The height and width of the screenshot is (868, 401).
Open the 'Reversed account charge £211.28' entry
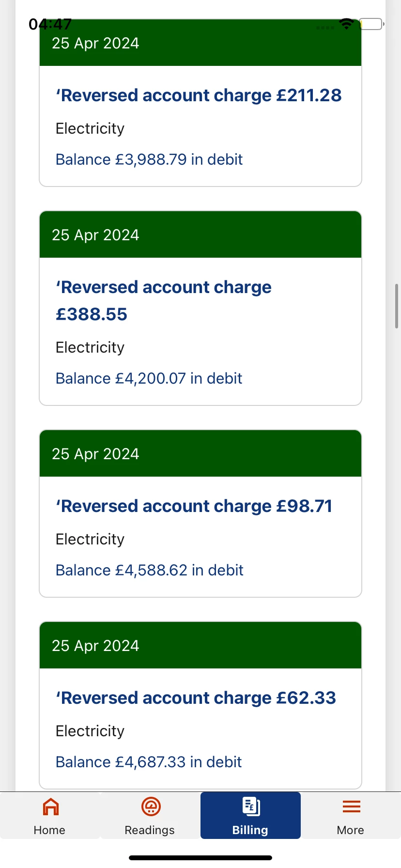pyautogui.click(x=199, y=95)
